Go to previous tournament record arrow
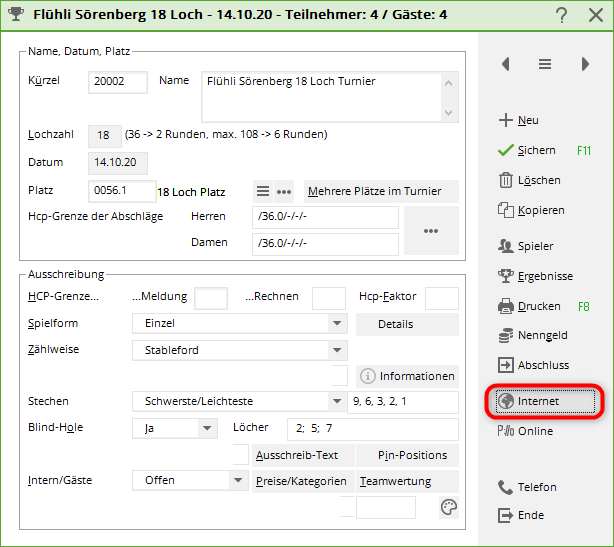Viewport: 614px width, 547px height. pyautogui.click(x=506, y=64)
